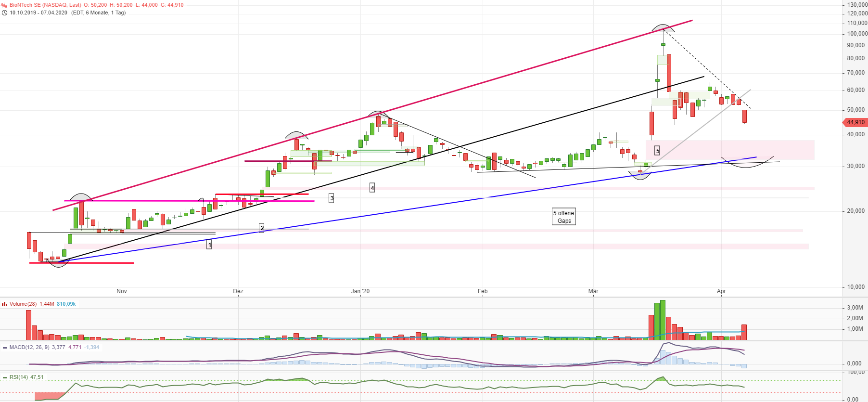The image size is (868, 402).
Task: Click the MACD value 3,377
Action: coord(59,347)
